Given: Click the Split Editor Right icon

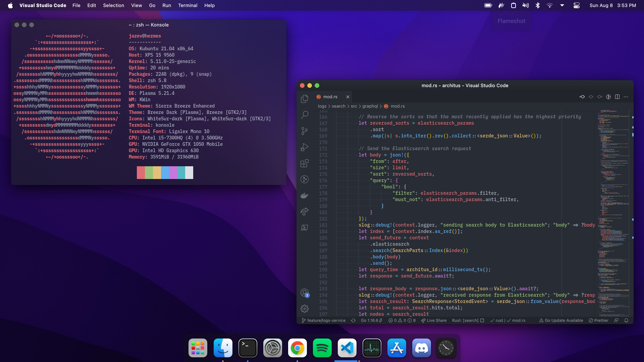Looking at the screenshot, I should point(617,97).
